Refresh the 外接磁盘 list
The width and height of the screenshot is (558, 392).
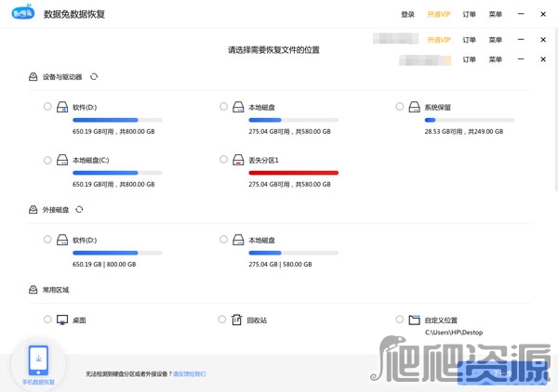79,210
